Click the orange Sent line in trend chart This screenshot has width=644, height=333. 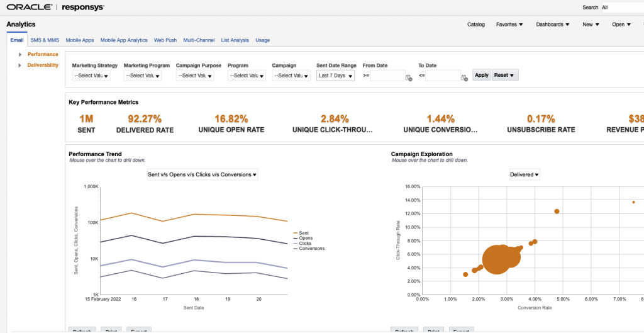(193, 215)
